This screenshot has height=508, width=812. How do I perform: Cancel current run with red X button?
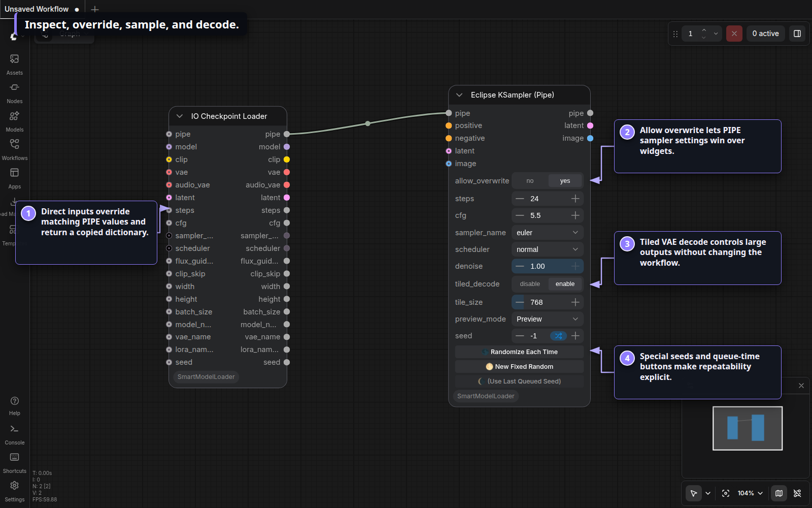click(734, 34)
